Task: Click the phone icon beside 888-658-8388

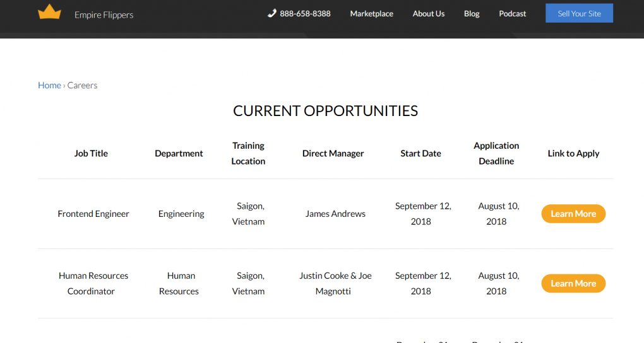Action: [272, 13]
